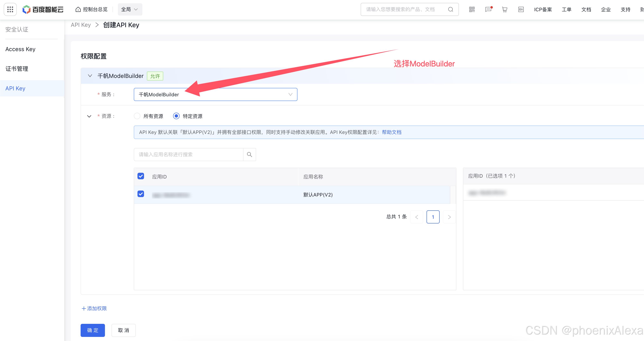
Task: Open 企业 in top navigation
Action: pos(606,9)
